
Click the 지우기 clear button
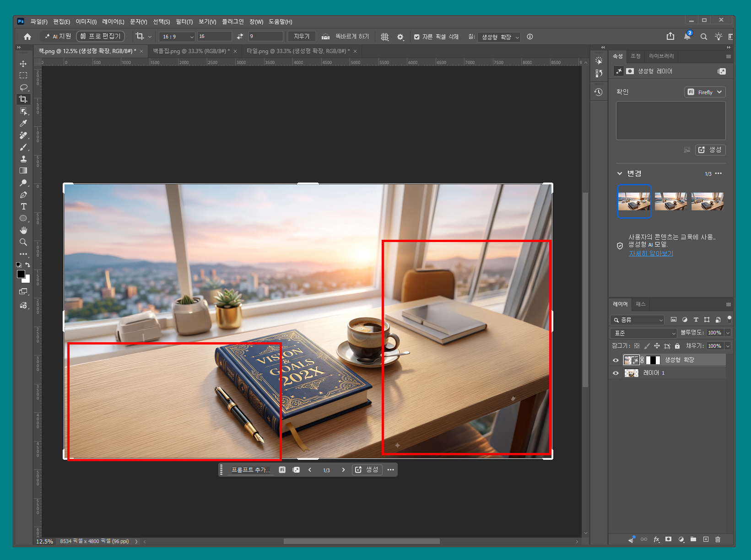coord(302,37)
